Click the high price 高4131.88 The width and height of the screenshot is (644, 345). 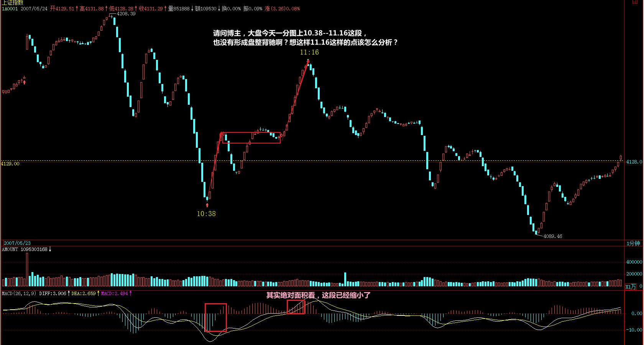coord(92,8)
